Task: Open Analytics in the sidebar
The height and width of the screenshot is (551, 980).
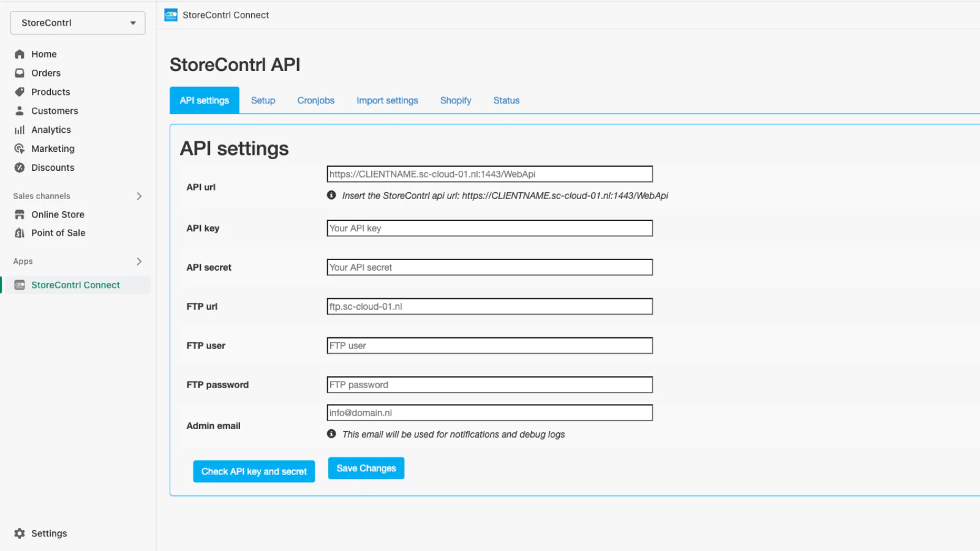Action: (51, 130)
